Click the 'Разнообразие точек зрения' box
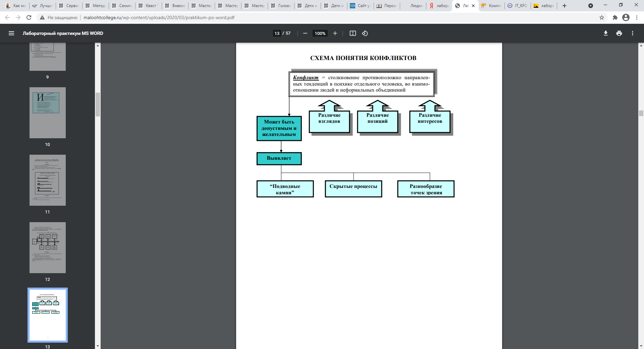Viewport: 644px width, 349px height. [426, 189]
